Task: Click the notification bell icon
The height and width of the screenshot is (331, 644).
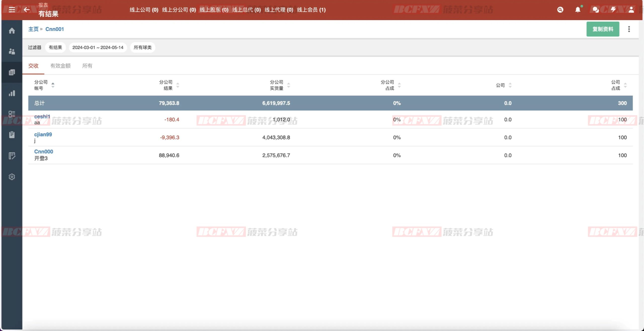Action: tap(578, 10)
